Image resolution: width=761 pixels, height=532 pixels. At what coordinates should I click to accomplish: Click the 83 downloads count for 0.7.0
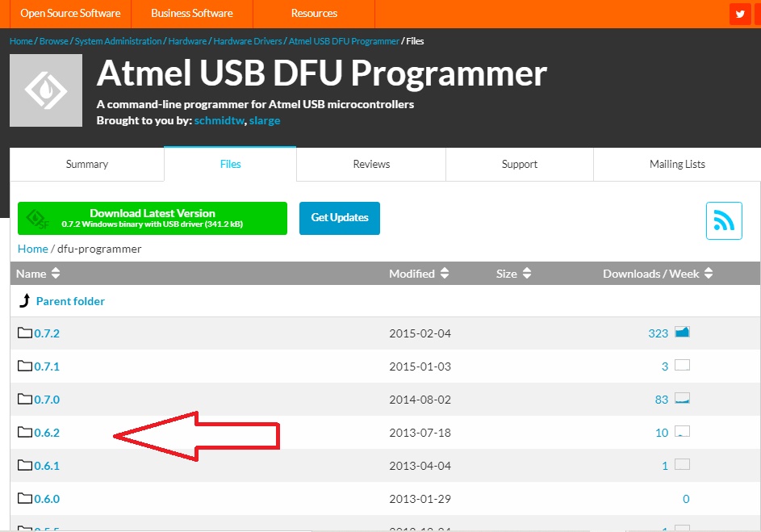point(662,400)
